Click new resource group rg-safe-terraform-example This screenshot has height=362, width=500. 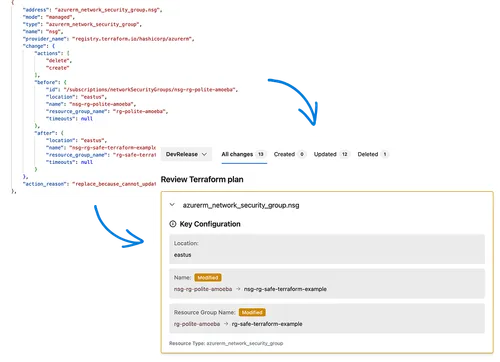tap(267, 324)
